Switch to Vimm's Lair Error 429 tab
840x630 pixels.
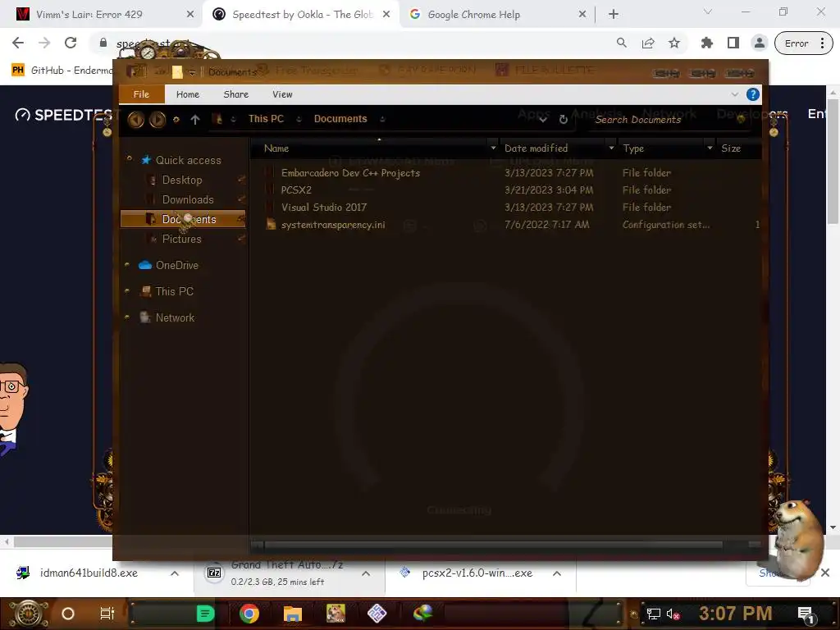[x=90, y=15]
